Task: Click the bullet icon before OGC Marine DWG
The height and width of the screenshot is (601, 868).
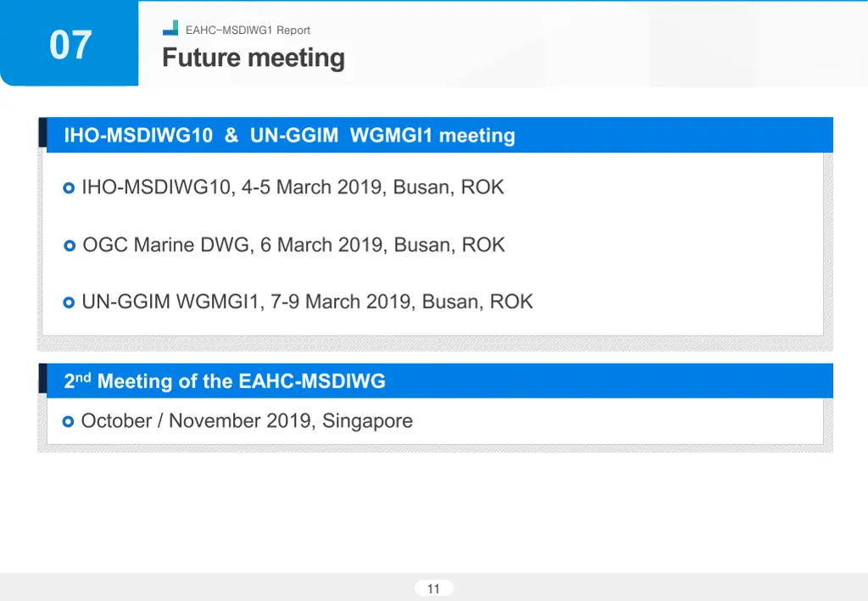Action: tap(70, 245)
